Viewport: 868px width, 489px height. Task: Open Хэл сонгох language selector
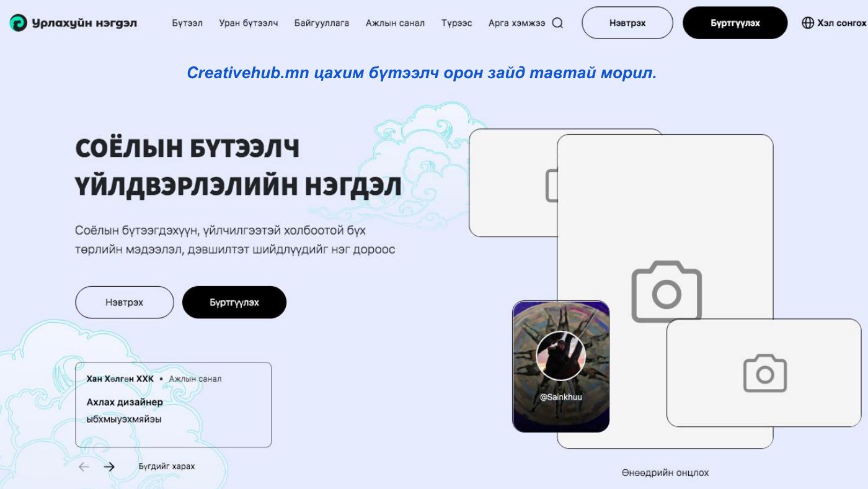coord(834,23)
